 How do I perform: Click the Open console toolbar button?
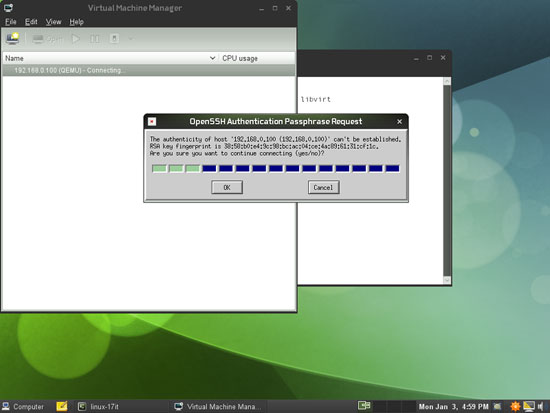coord(47,39)
